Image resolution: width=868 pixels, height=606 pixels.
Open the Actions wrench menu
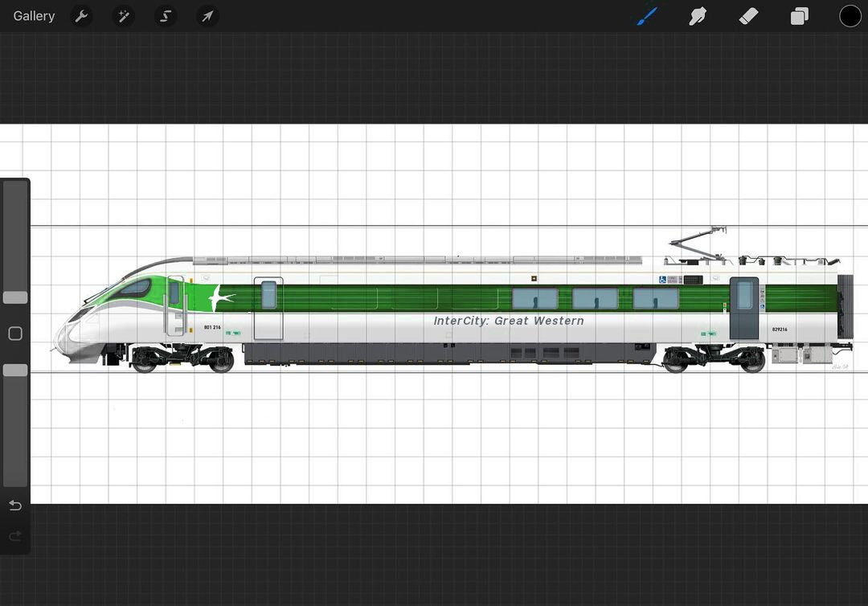click(x=81, y=16)
